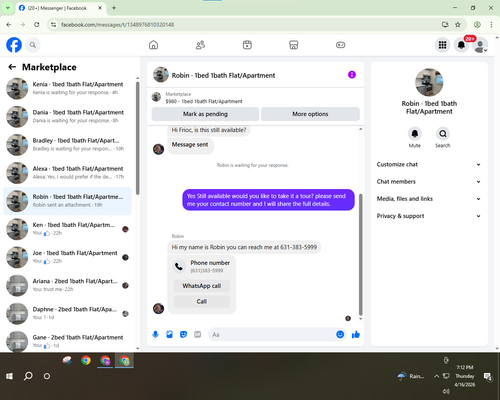Click the $980 Marketplace listing link
This screenshot has height=400, width=500.
point(204,101)
